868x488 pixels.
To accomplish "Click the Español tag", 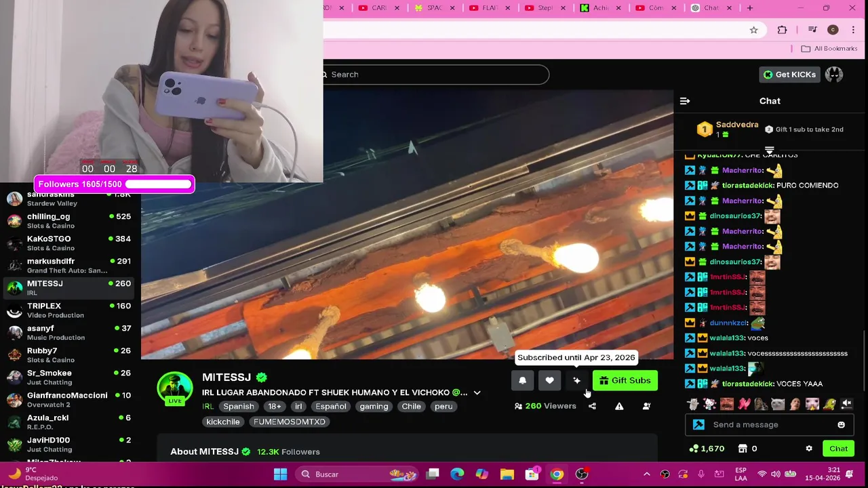I will click(331, 407).
